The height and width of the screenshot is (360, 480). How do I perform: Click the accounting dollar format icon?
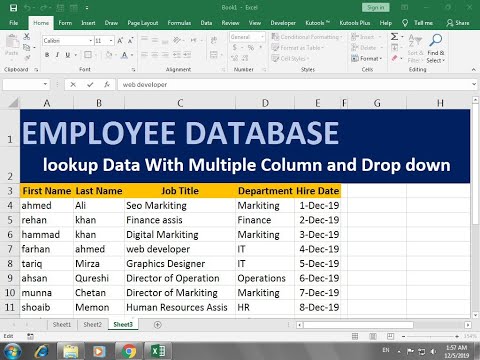pos(235,48)
